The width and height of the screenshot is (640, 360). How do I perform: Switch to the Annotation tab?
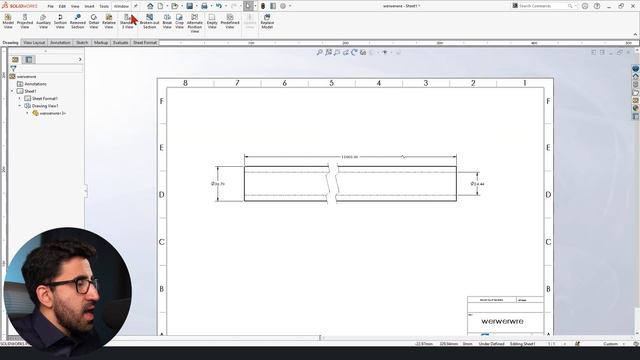point(60,42)
